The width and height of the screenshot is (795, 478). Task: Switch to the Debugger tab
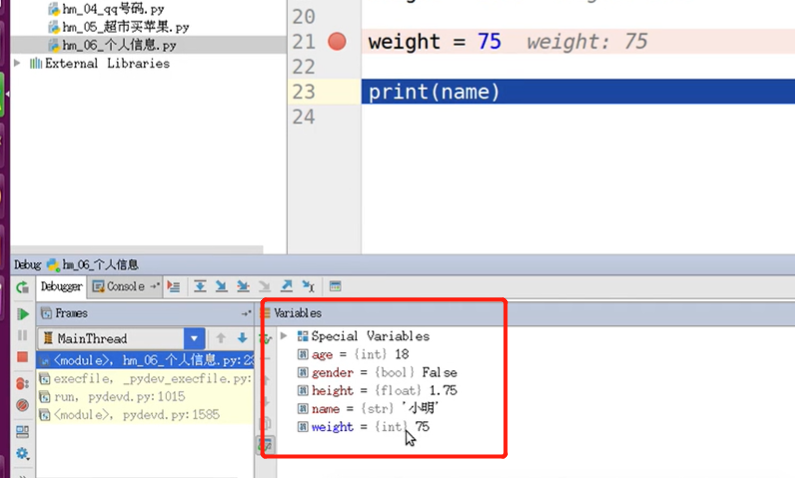tap(61, 286)
